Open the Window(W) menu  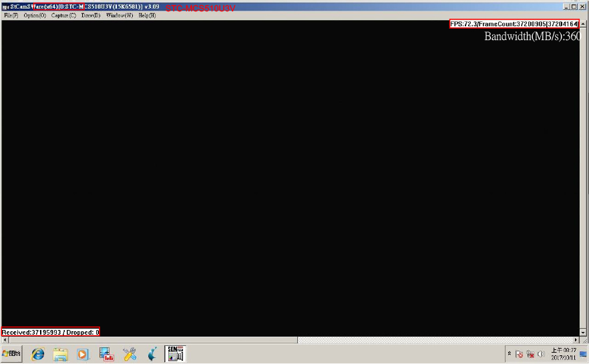tap(120, 15)
